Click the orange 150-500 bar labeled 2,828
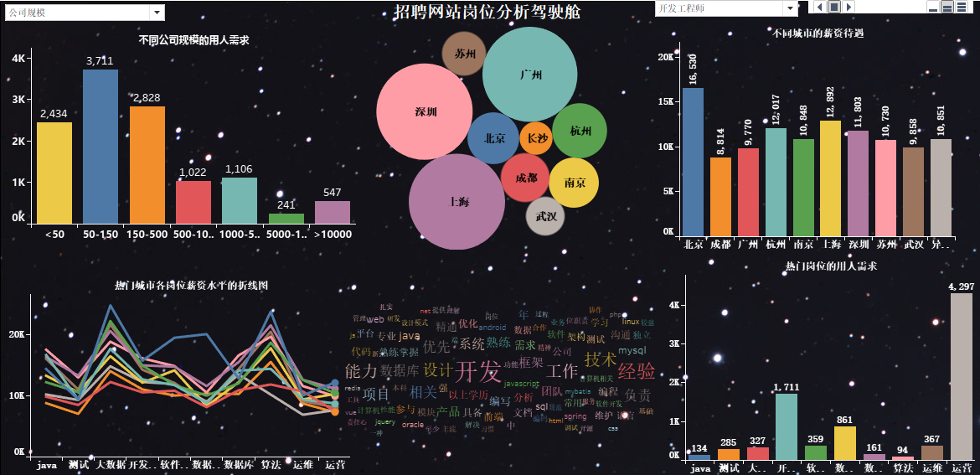The image size is (980, 475). point(147,165)
